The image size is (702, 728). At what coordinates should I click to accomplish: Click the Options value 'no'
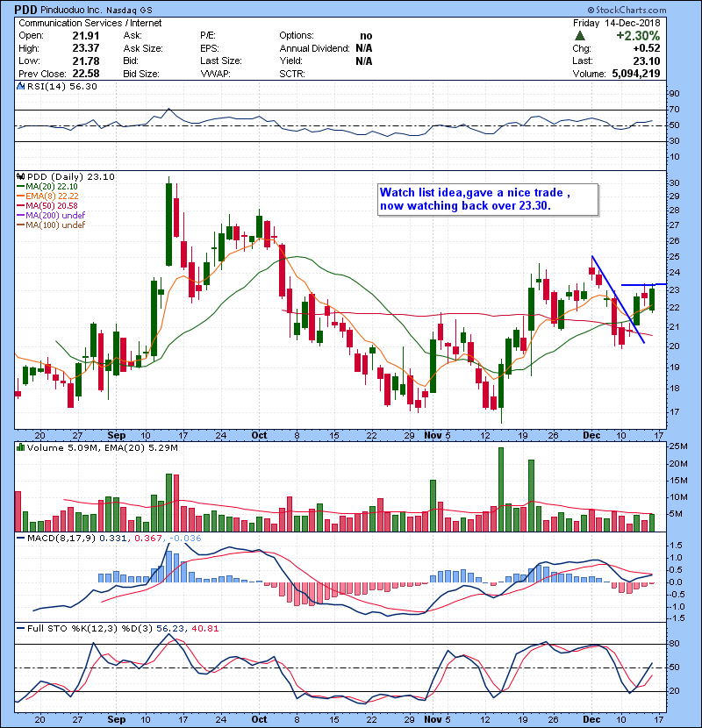[x=366, y=36]
